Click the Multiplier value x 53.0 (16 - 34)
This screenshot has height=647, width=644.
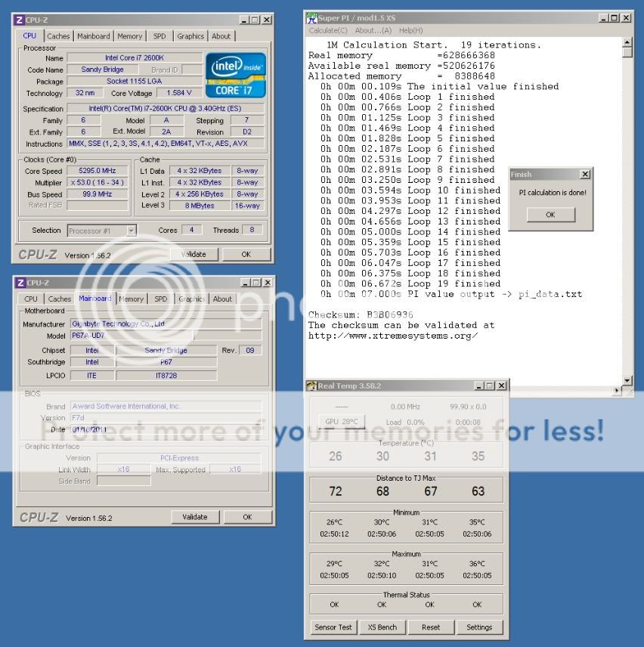(x=98, y=182)
